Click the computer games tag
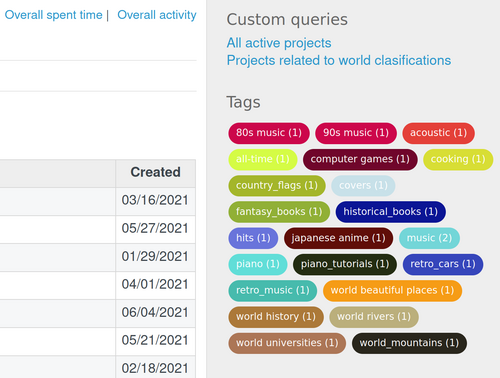 (360, 159)
